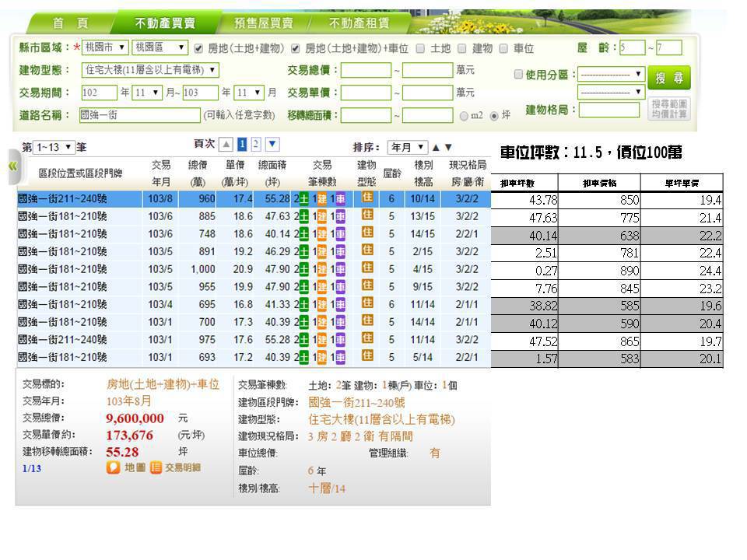Viewport: 747px width, 560px height.
Task: Sort descending using the down triangle
Action: pyautogui.click(x=448, y=147)
